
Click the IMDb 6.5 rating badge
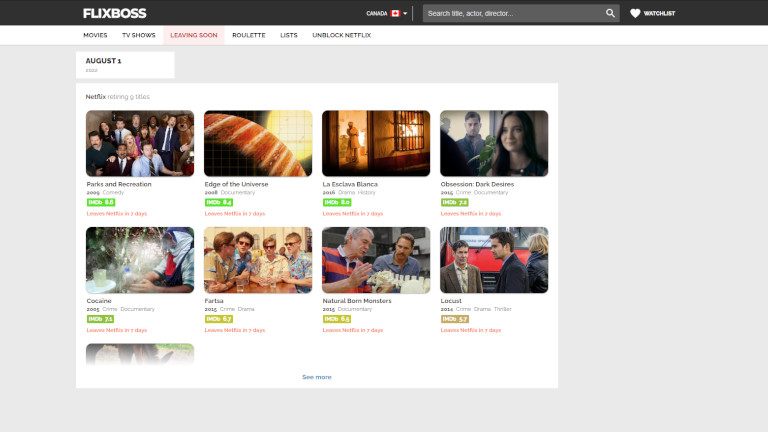336,319
